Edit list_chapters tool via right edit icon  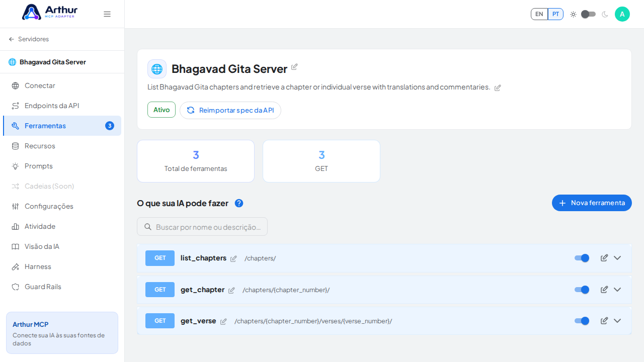click(x=604, y=258)
